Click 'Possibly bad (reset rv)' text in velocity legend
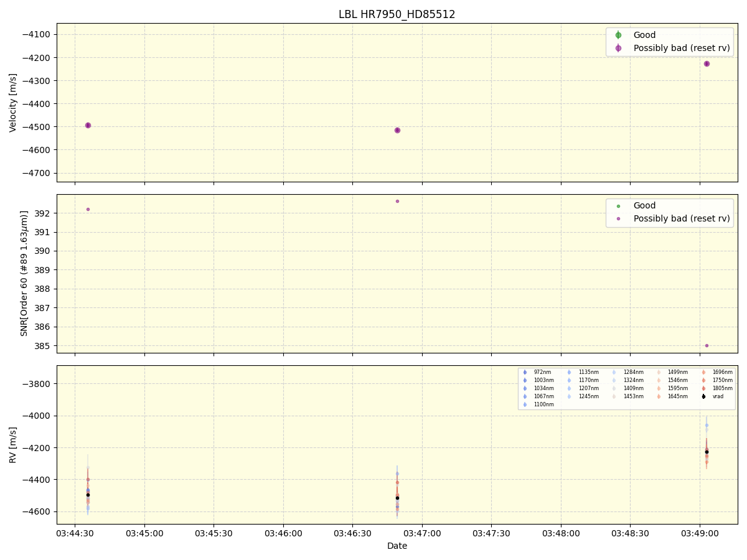The image size is (747, 560). click(682, 48)
